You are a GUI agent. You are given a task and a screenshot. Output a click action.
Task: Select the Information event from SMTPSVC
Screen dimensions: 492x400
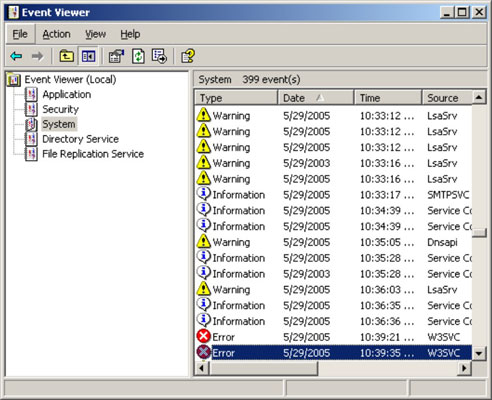point(333,195)
